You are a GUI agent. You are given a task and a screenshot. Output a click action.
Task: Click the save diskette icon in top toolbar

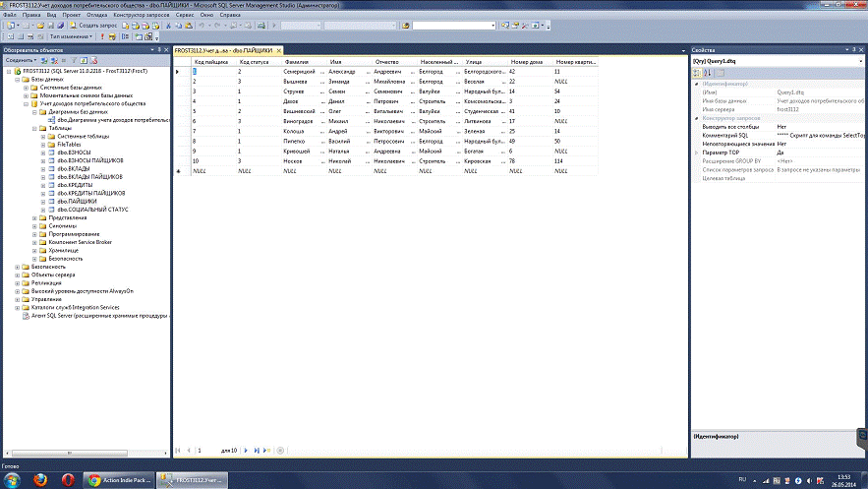[50, 26]
